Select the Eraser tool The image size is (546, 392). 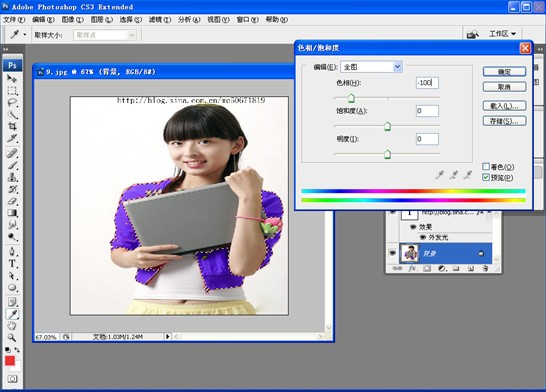[x=12, y=201]
